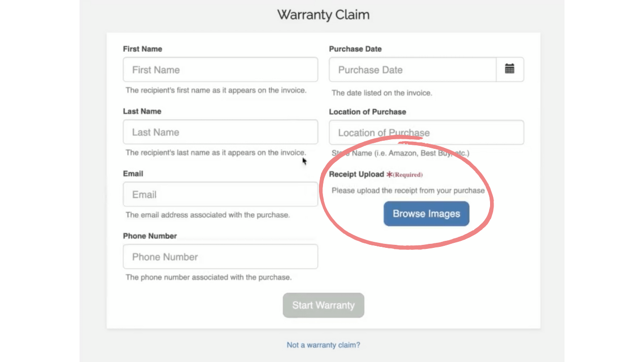
Task: Click the Warranty Claim page title
Action: pyautogui.click(x=323, y=15)
